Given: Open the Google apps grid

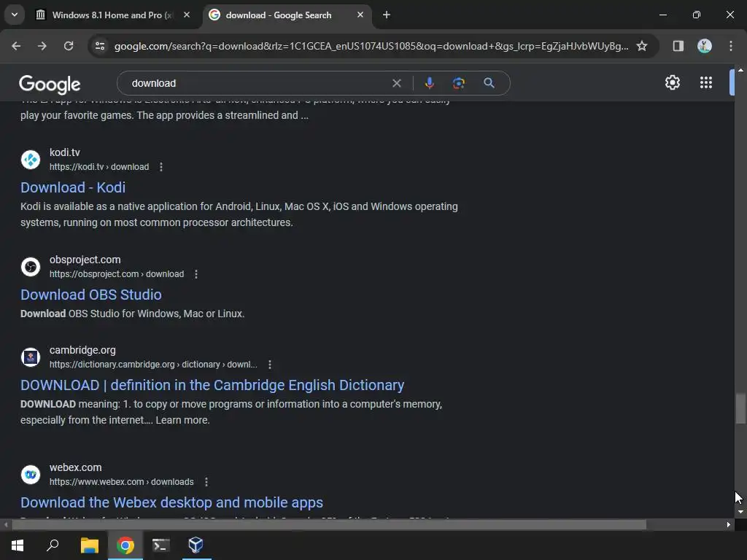Looking at the screenshot, I should (706, 83).
